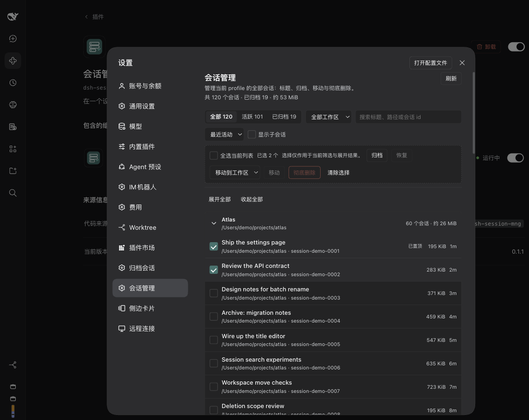Click the 远程连接 monitor icon

coord(122,329)
